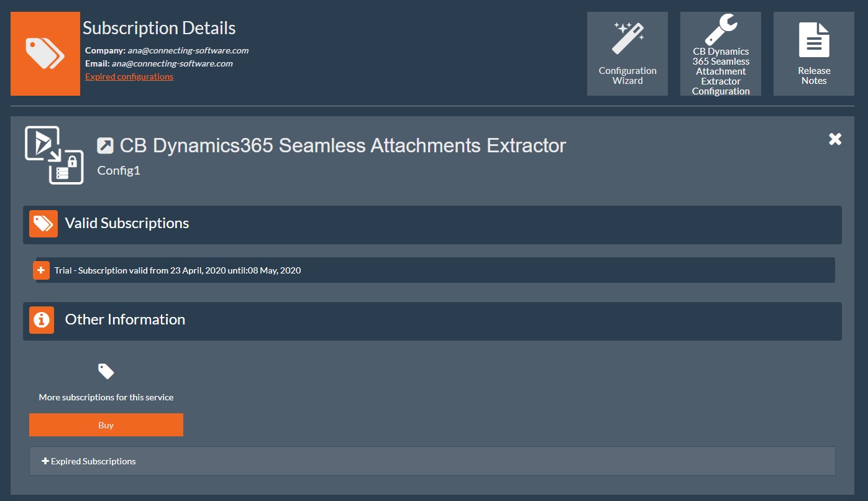Click the Subscription Details heading
The image size is (868, 501).
[159, 28]
